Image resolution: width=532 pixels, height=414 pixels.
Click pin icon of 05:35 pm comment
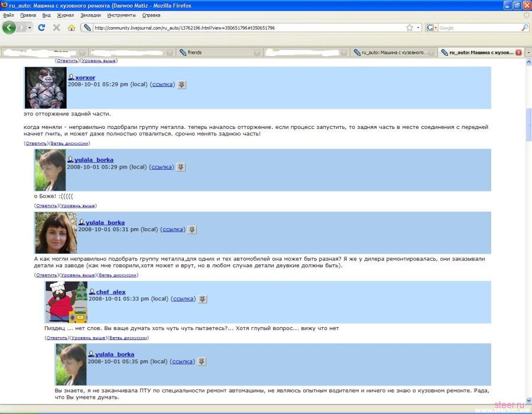tap(202, 361)
